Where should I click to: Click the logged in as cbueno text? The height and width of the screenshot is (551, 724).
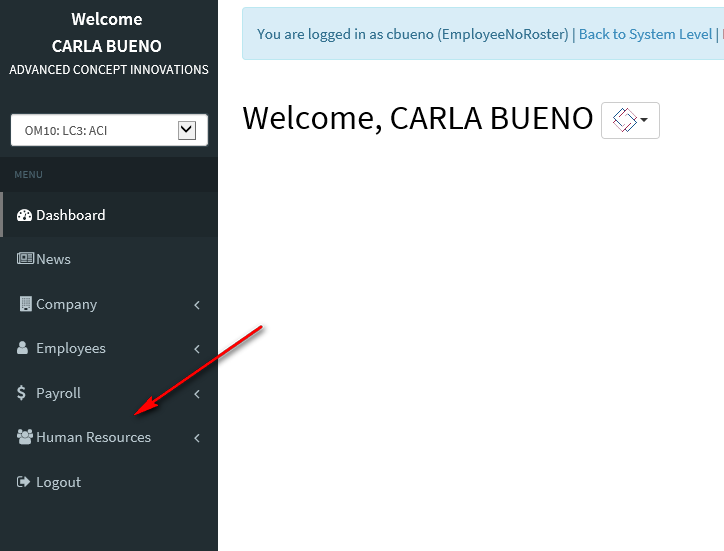click(413, 34)
